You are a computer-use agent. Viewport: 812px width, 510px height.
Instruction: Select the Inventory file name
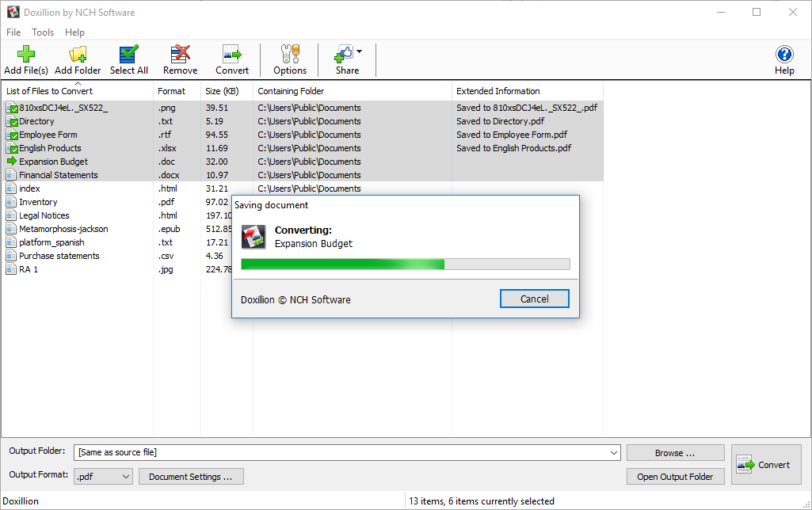[x=38, y=202]
